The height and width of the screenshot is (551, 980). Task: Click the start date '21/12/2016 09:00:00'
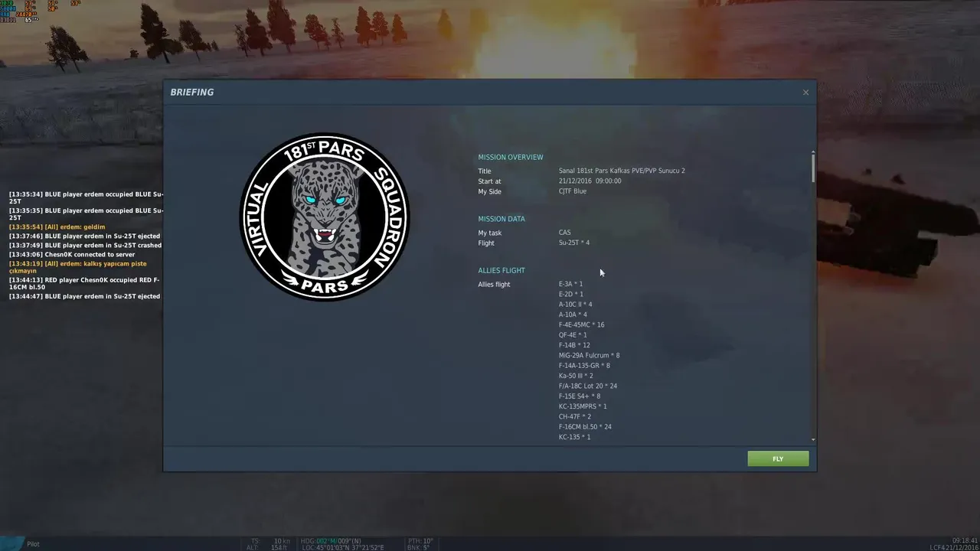590,181
